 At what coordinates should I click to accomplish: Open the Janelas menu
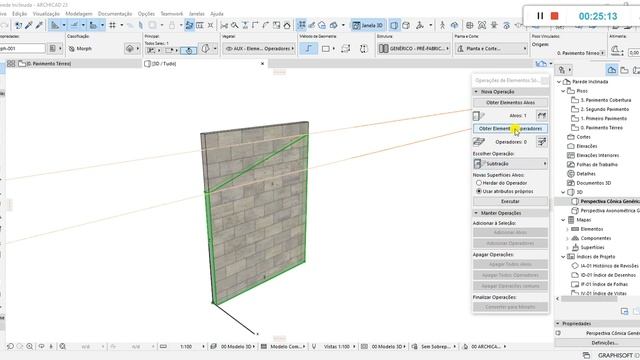click(196, 14)
